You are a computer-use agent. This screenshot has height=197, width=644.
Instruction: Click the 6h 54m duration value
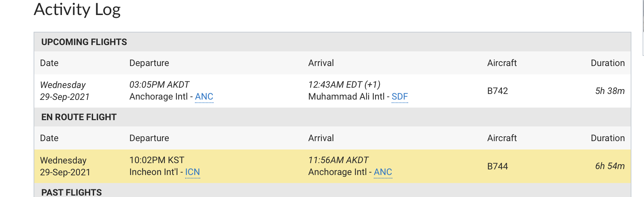[x=610, y=166]
